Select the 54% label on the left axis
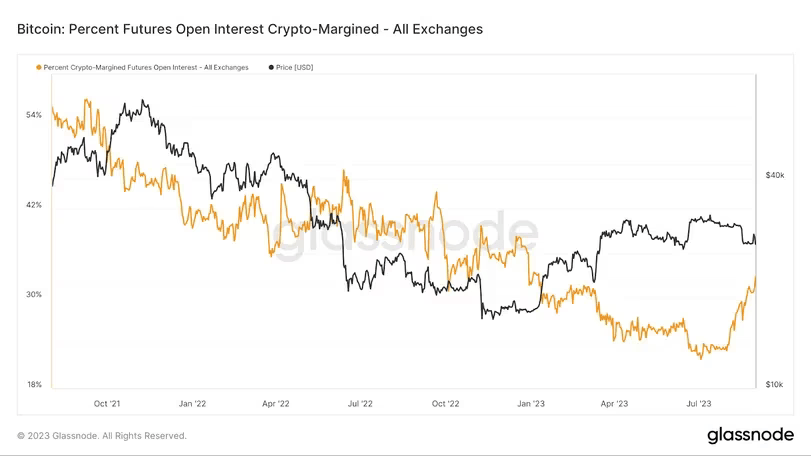Viewport: 811px width, 456px height. coord(33,115)
